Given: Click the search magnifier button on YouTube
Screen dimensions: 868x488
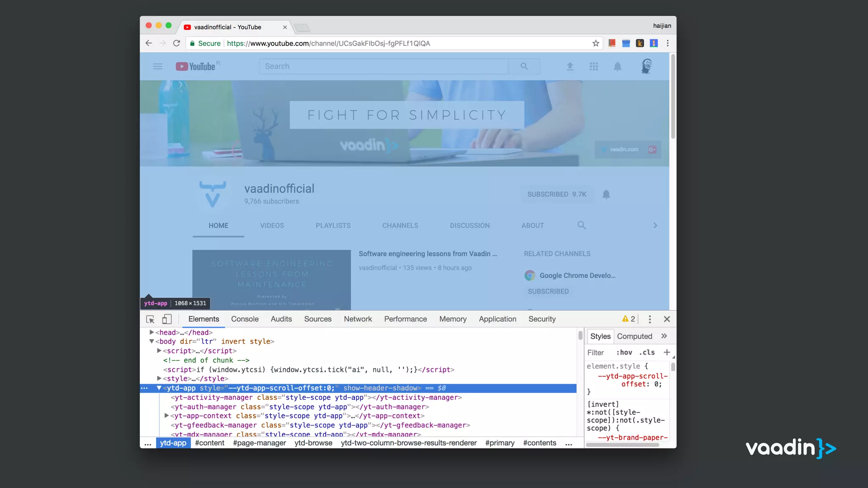Looking at the screenshot, I should coord(524,67).
